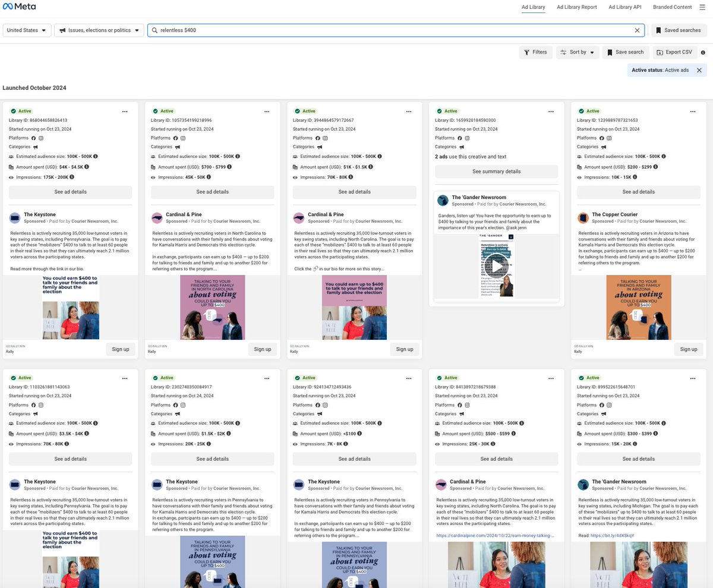
Task: See ad details for ad 1057354199218996
Action: 213,192
